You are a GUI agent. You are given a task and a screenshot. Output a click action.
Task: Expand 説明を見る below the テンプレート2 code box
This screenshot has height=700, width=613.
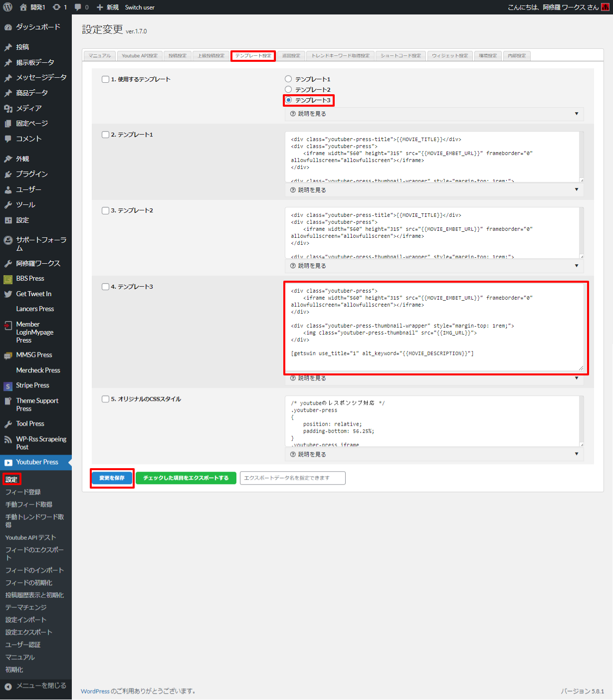click(434, 266)
